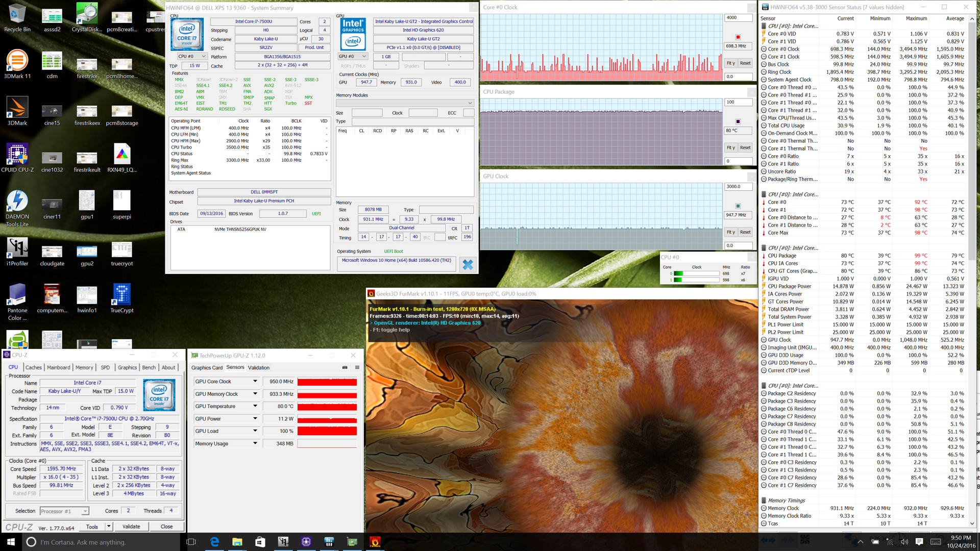Open the CPU #0 selector dropdown
This screenshot has height=551, width=980.
click(192, 56)
